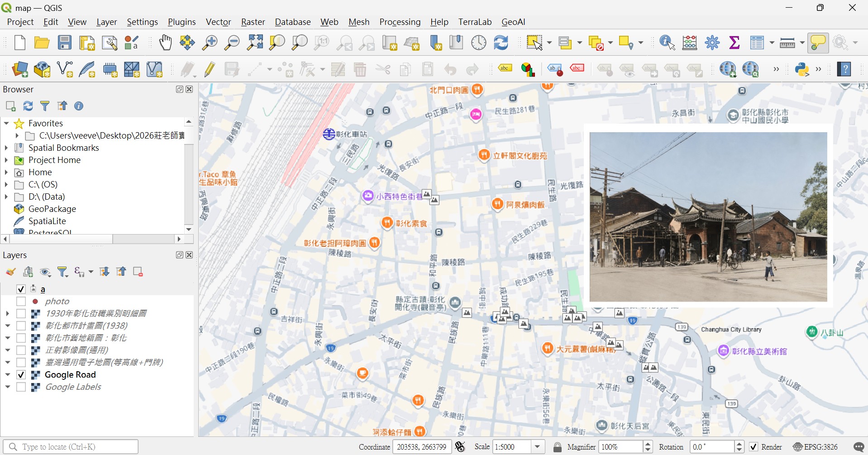This screenshot has height=455, width=868.
Task: Toggle the scale lock button
Action: tap(558, 447)
